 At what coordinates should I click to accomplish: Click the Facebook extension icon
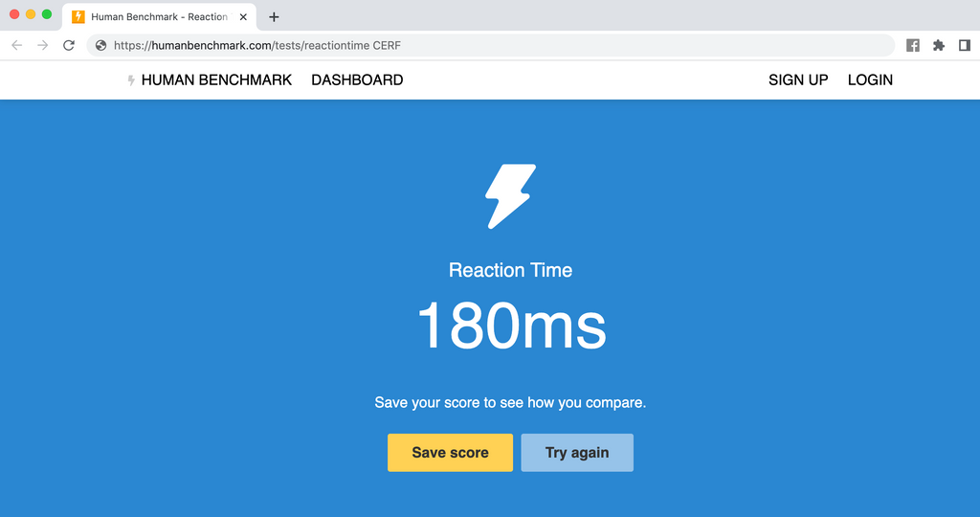point(913,45)
